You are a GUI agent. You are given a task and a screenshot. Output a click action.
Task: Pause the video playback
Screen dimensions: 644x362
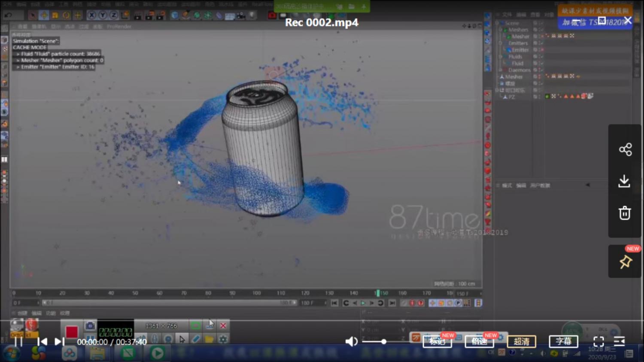click(18, 341)
